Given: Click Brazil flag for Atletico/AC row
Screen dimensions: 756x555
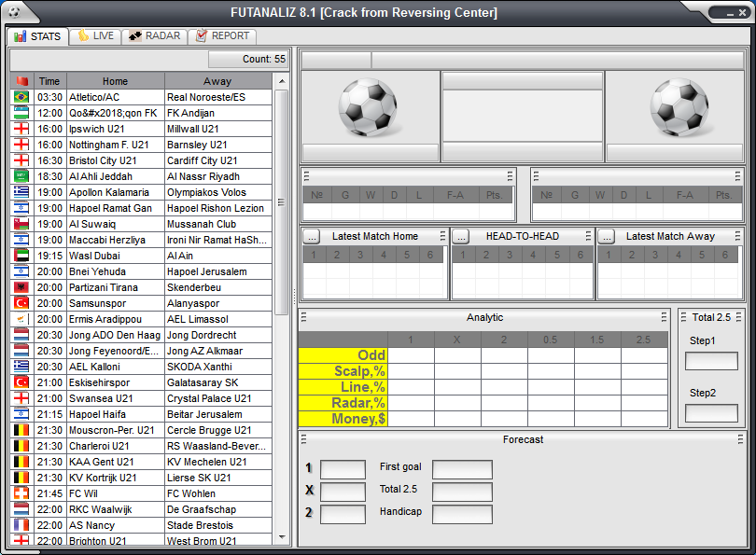Looking at the screenshot, I should [x=21, y=97].
